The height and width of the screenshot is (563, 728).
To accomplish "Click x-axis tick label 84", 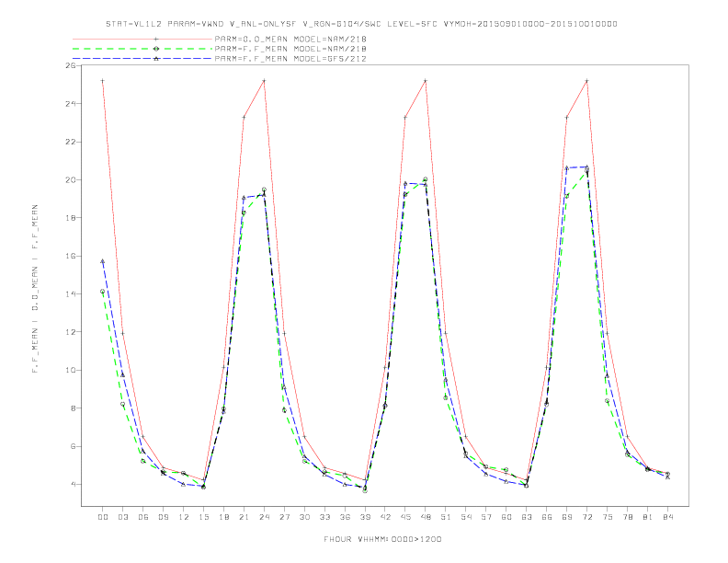I will click(668, 517).
